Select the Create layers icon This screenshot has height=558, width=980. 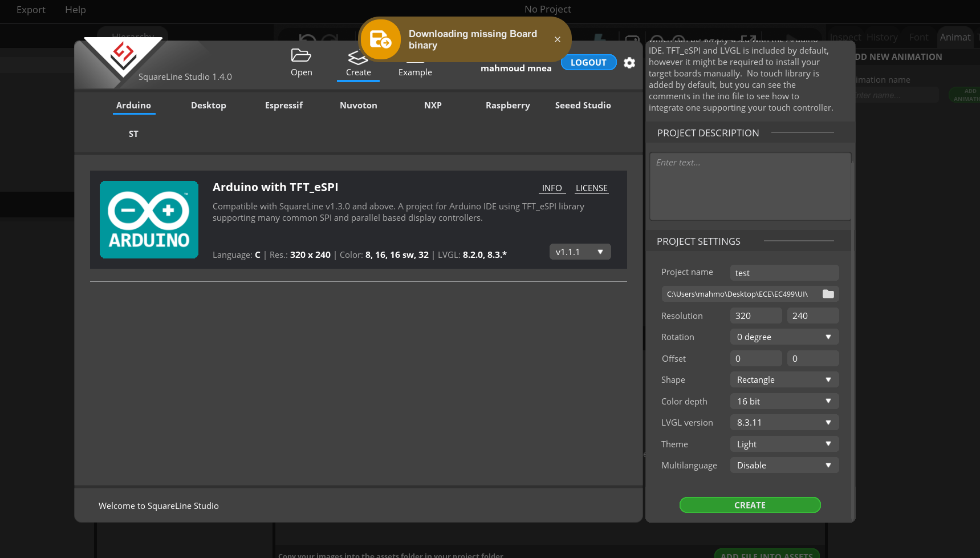pyautogui.click(x=358, y=57)
